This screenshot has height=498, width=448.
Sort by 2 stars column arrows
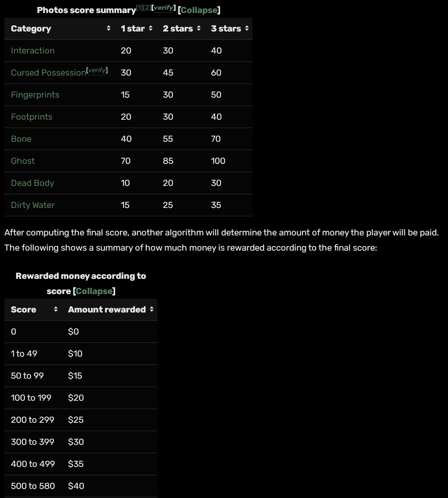click(199, 29)
